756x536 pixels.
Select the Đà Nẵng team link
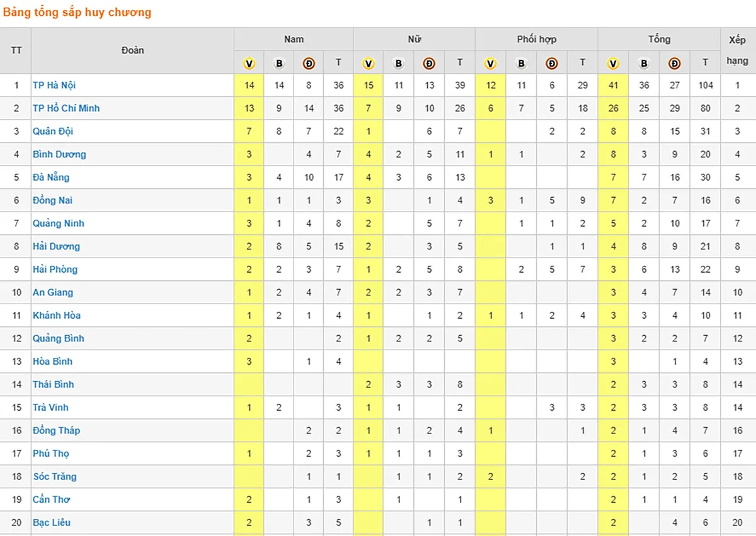click(x=51, y=178)
